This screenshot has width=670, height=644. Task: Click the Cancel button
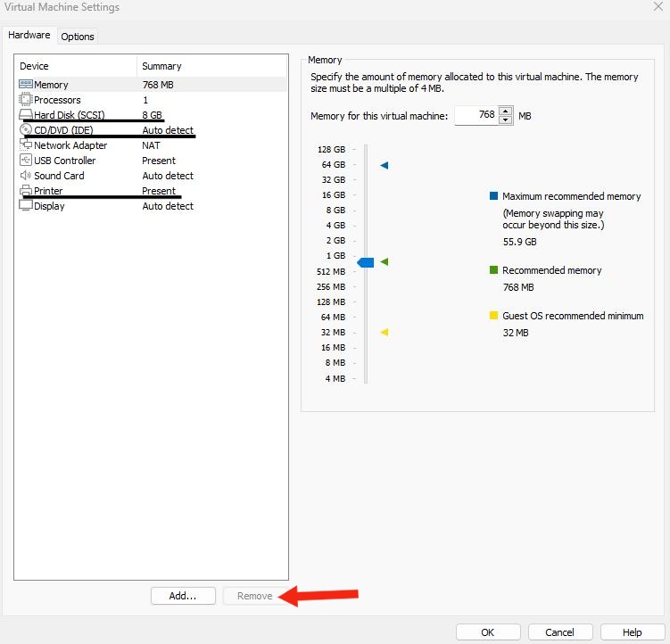[x=559, y=632]
